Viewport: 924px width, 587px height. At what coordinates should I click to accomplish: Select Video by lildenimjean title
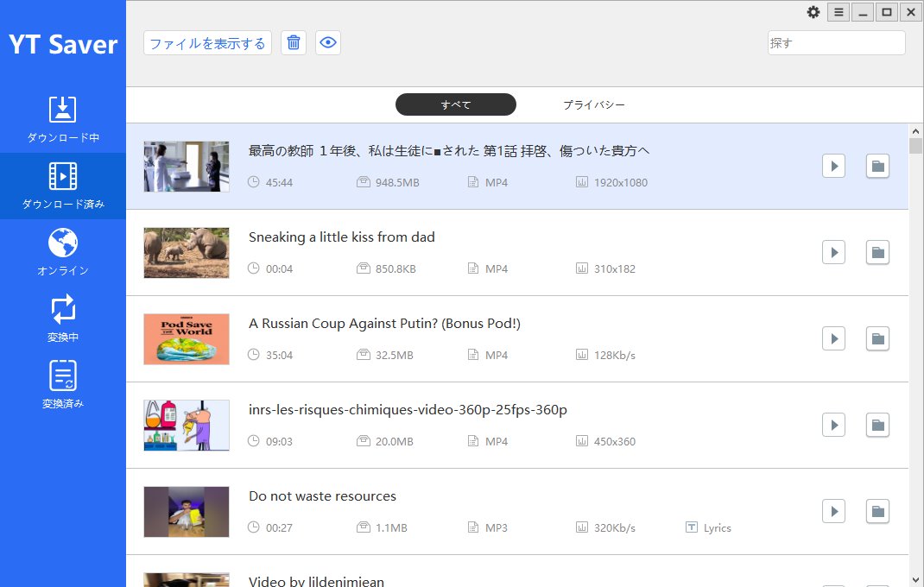click(316, 581)
